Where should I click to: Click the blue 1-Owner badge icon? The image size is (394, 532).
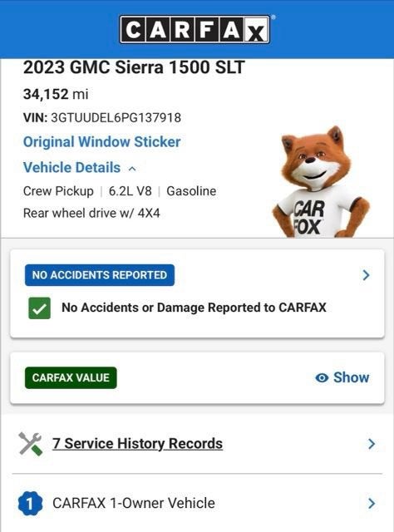tap(30, 503)
